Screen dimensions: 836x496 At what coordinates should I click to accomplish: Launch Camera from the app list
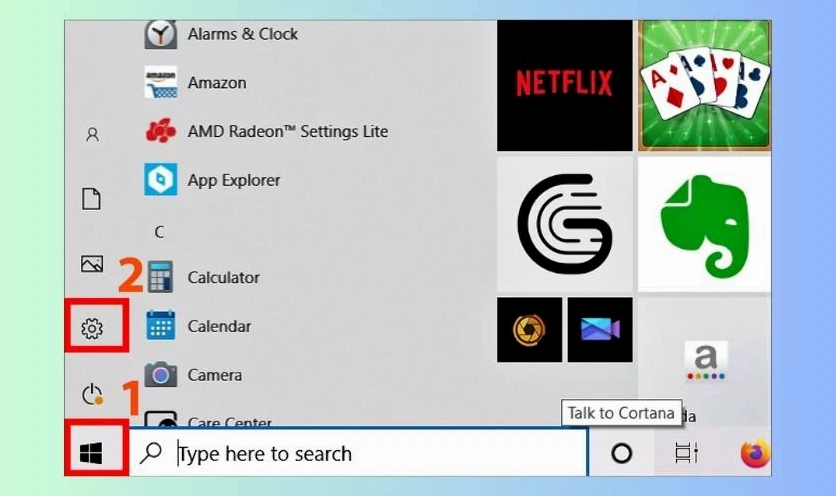coord(214,375)
